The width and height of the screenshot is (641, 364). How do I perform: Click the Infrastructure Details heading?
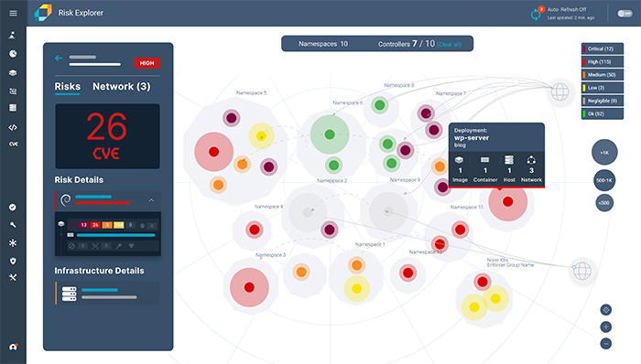click(99, 271)
